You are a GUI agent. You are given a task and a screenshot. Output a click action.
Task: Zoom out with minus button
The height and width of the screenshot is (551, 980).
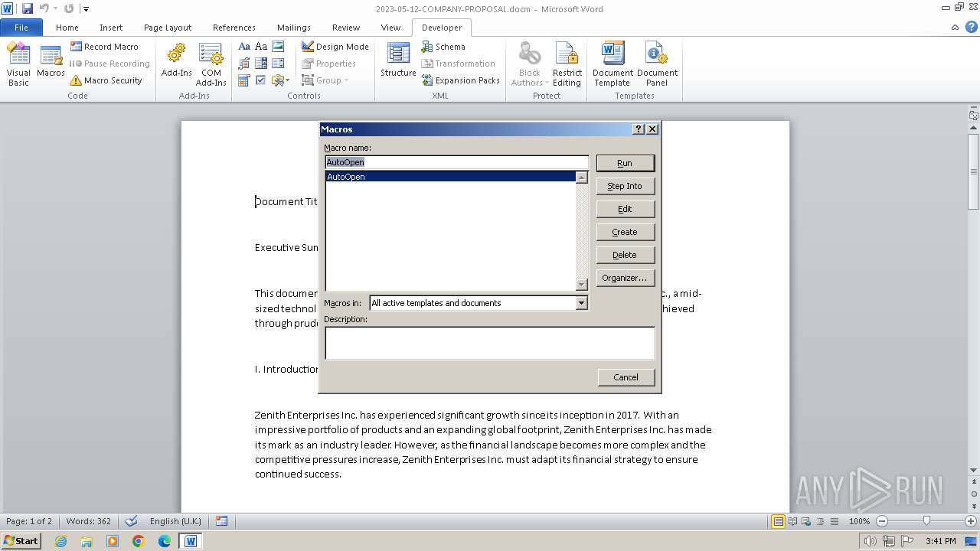click(x=881, y=521)
